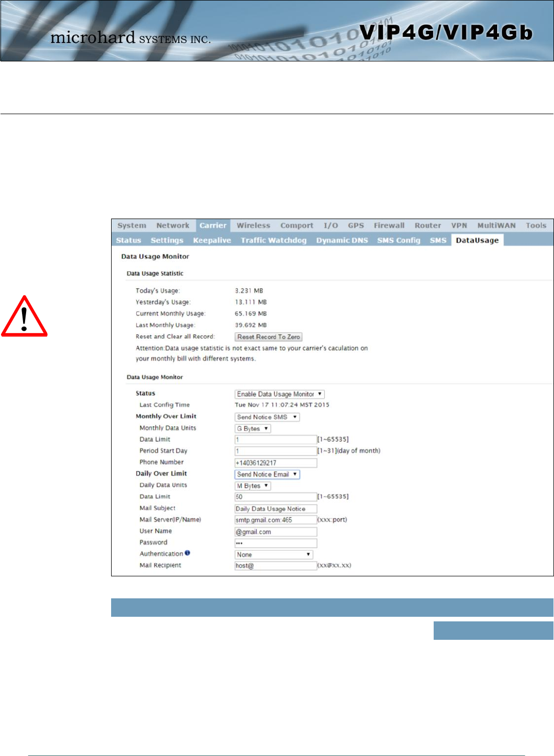Open the Monthly Data Units G Bytes dropdown
Screen dimensions: 554x756
252,428
